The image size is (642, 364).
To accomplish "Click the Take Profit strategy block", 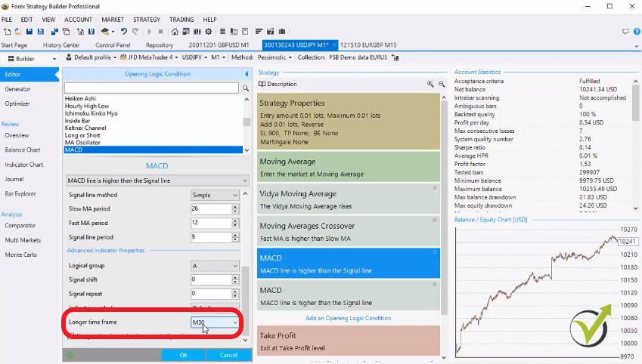I will pyautogui.click(x=349, y=341).
